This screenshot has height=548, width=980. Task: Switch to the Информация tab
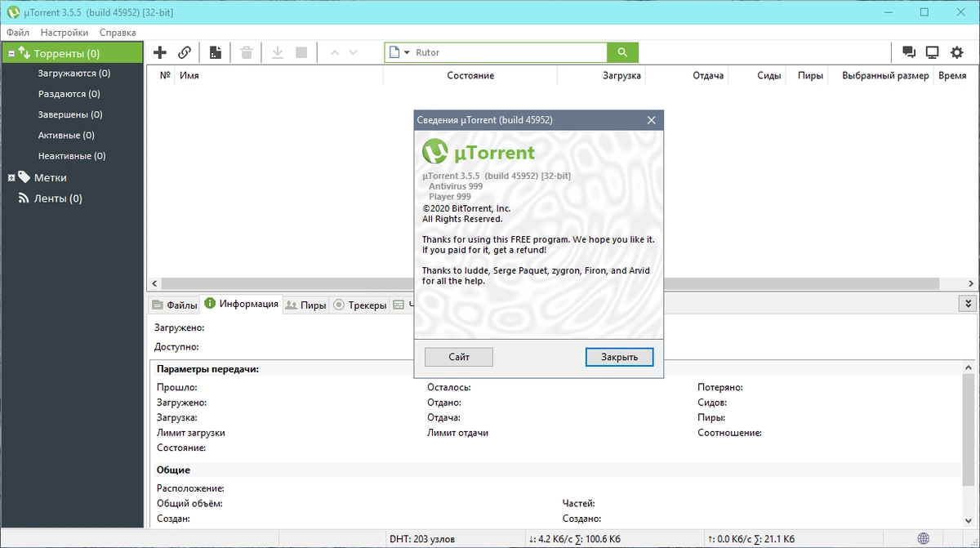tap(241, 304)
